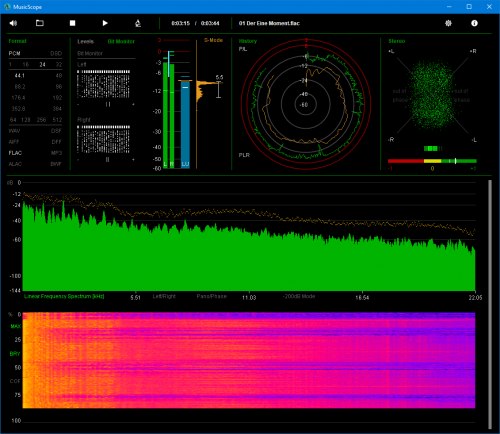
Task: Click the vertical scrollbar on the right edge
Action: [490, 304]
